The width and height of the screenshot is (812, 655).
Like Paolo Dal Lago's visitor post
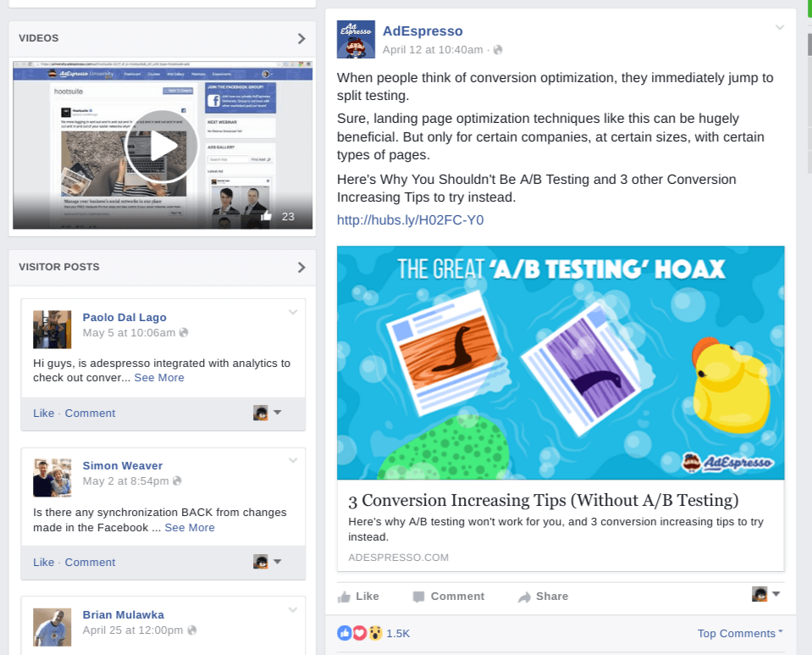pos(43,413)
